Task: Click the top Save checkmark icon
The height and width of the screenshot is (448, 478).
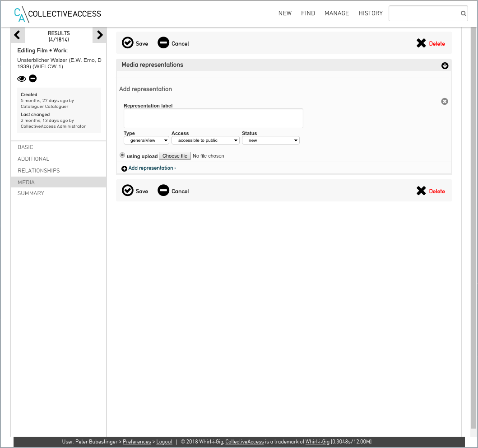Action: pyautogui.click(x=128, y=43)
